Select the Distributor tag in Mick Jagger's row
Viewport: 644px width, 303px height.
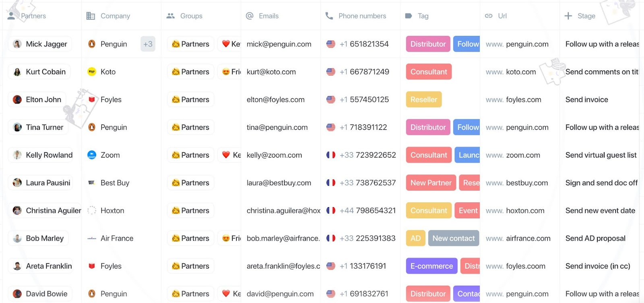pyautogui.click(x=428, y=44)
